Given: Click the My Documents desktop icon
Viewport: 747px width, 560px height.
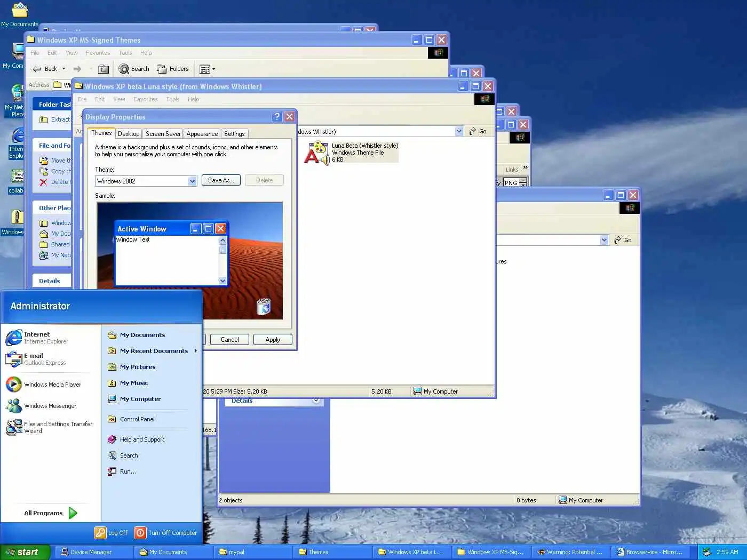Looking at the screenshot, I should click(x=20, y=14).
